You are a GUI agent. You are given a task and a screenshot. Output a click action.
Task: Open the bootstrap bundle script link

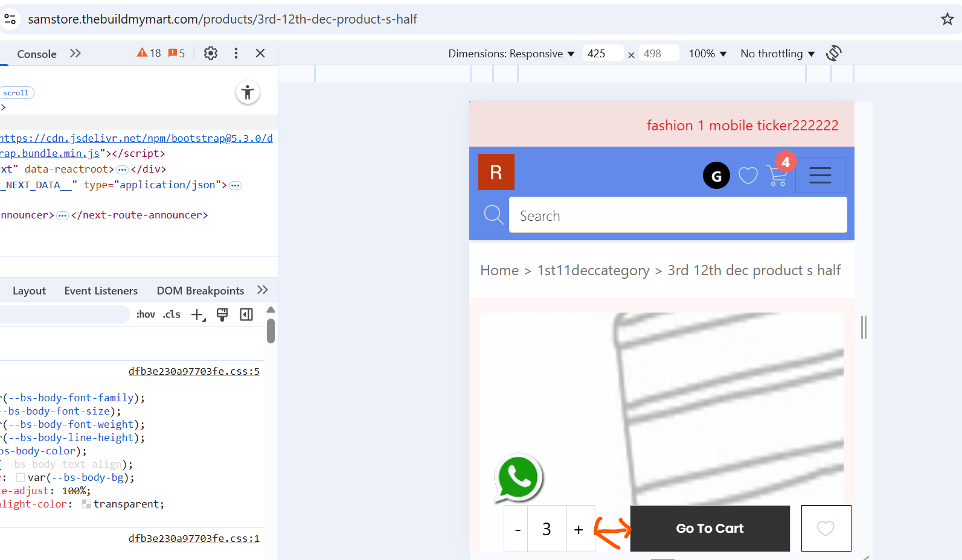(x=136, y=145)
